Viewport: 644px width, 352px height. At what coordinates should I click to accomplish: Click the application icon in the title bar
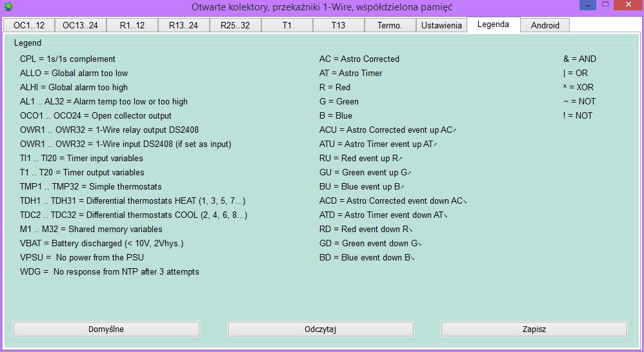(x=8, y=7)
